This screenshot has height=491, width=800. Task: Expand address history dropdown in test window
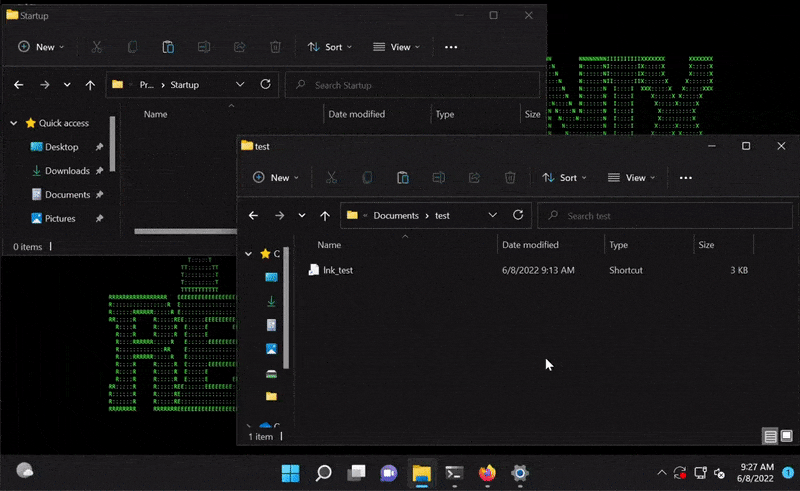(492, 215)
